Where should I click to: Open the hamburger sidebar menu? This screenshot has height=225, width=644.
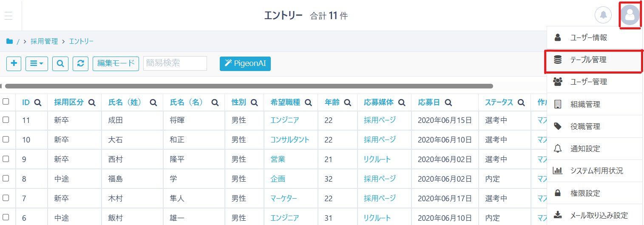pyautogui.click(x=9, y=16)
